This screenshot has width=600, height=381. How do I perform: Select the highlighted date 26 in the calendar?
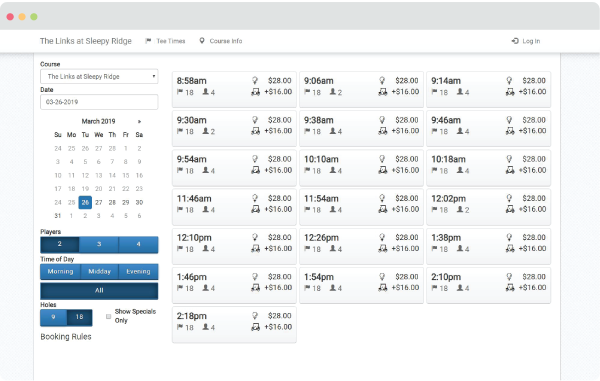coord(85,202)
